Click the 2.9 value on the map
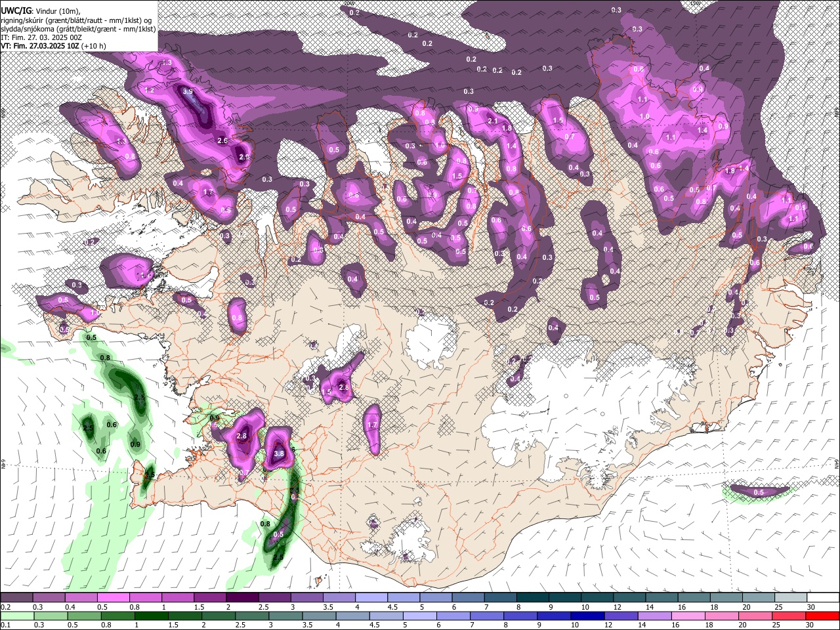This screenshot has height=630, width=840. [x=244, y=157]
